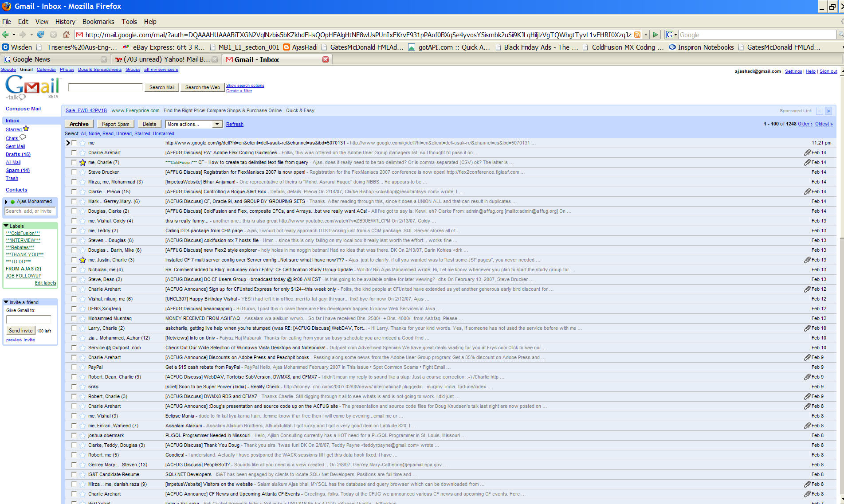This screenshot has height=504, width=844.
Task: Click the Firefox forward arrow button
Action: pyautogui.click(x=23, y=35)
